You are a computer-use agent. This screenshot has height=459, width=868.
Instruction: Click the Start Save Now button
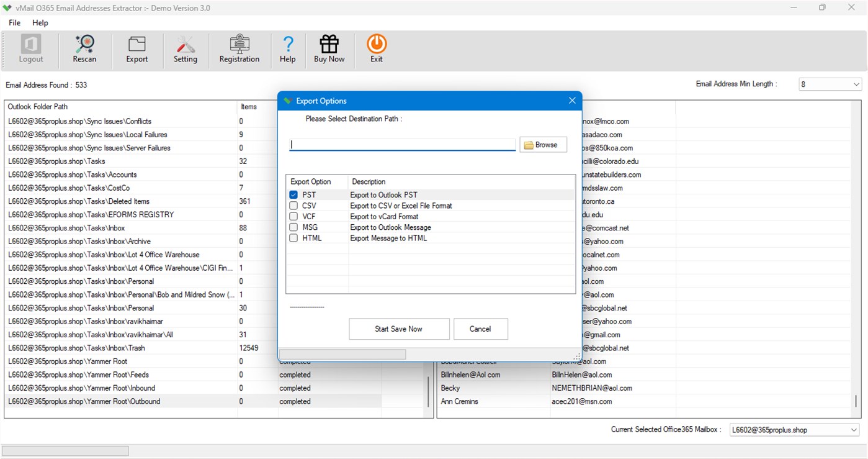pos(399,329)
